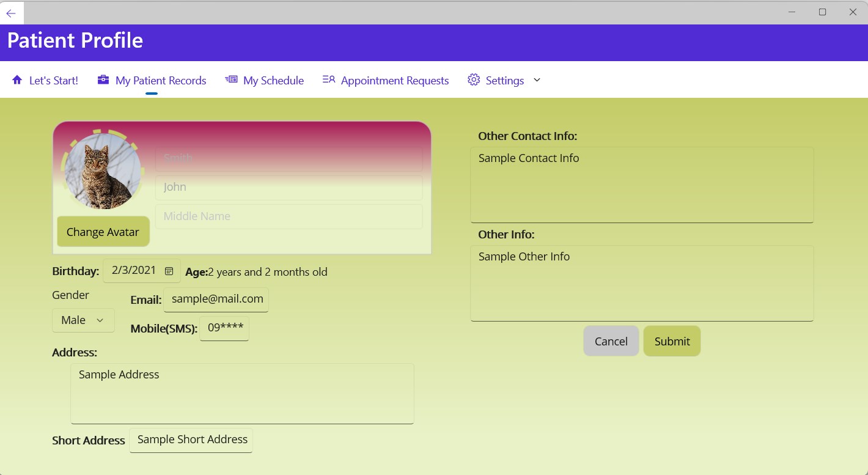Viewport: 868px width, 475px height.
Task: Click the Sample Short Address field
Action: point(191,440)
